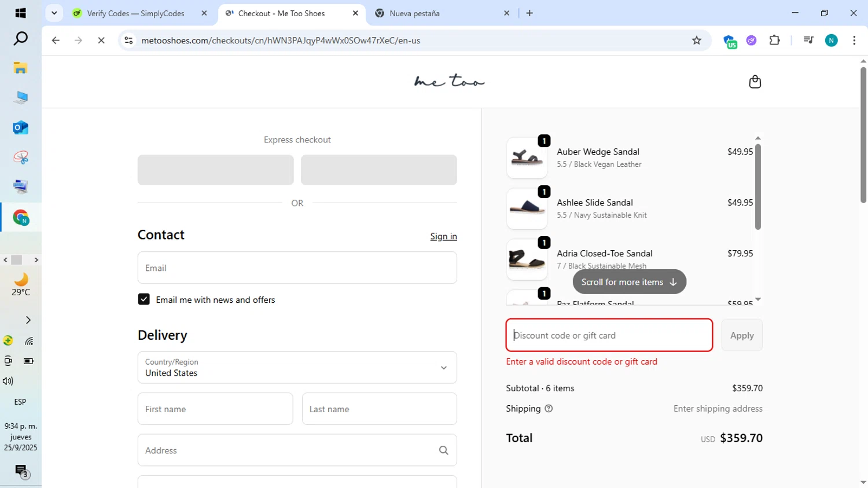
Task: Click the taskbar clock showing 9:34 p. m.
Action: tap(21, 436)
